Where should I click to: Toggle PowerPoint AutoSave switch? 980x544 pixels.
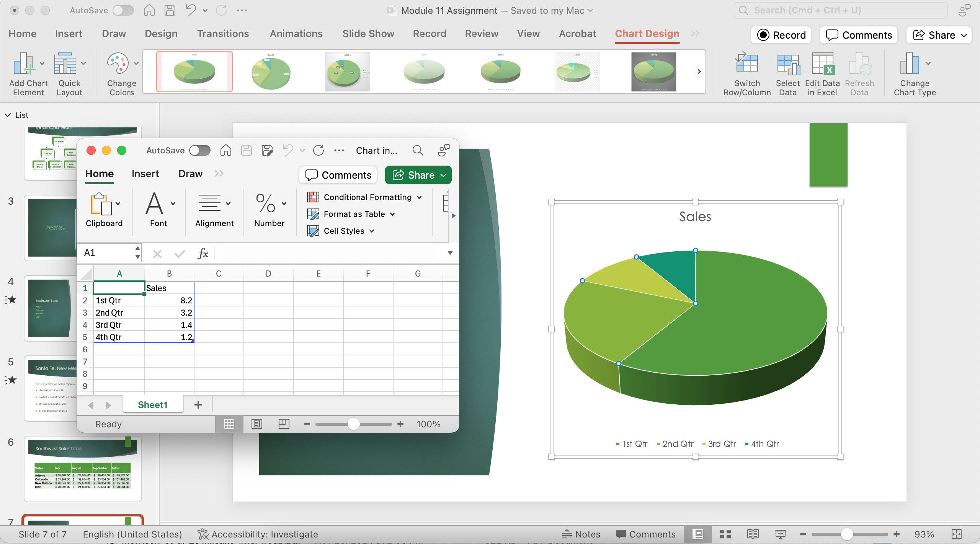pos(123,10)
